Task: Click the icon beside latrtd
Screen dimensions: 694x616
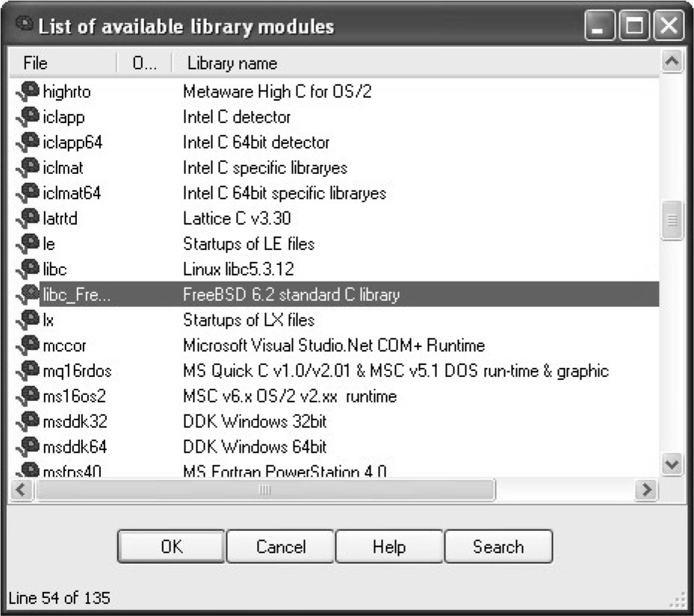Action: pyautogui.click(x=28, y=218)
